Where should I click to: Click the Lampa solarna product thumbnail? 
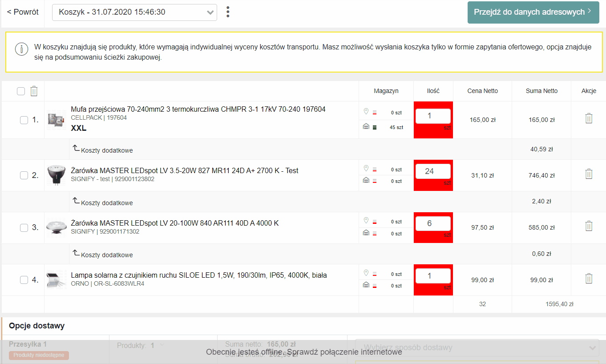click(x=57, y=280)
